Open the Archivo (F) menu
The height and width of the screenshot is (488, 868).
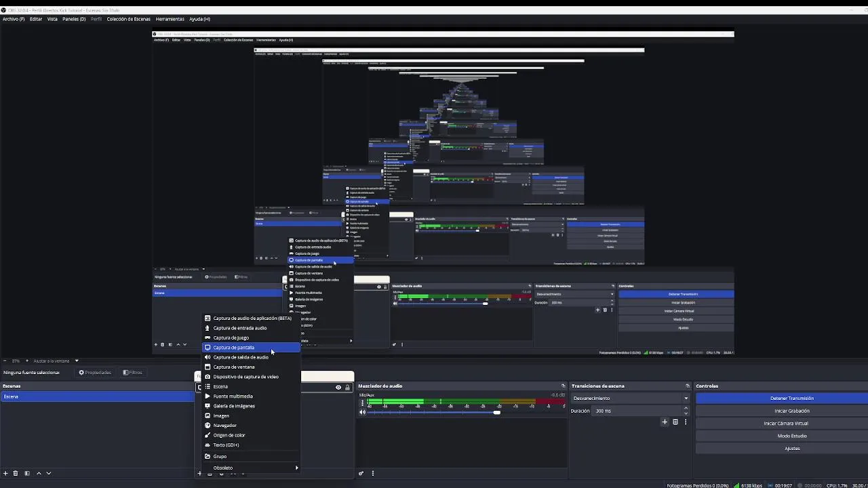pyautogui.click(x=14, y=19)
